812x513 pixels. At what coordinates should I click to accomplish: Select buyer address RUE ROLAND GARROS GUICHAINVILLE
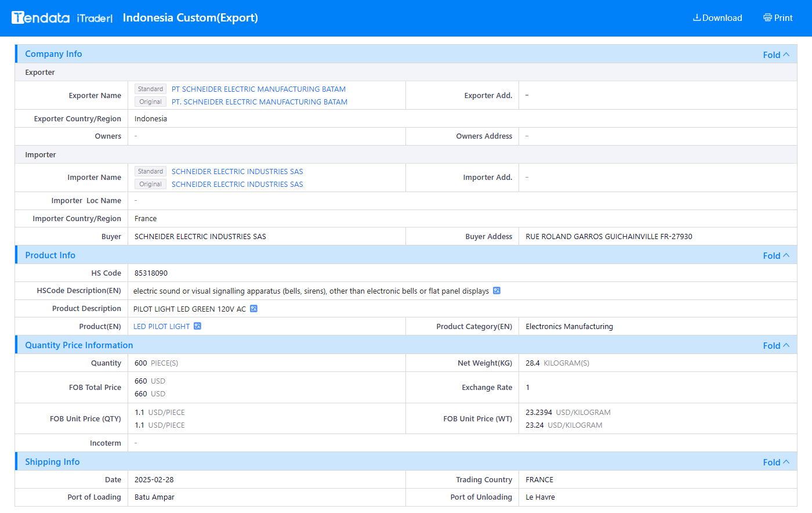(609, 236)
